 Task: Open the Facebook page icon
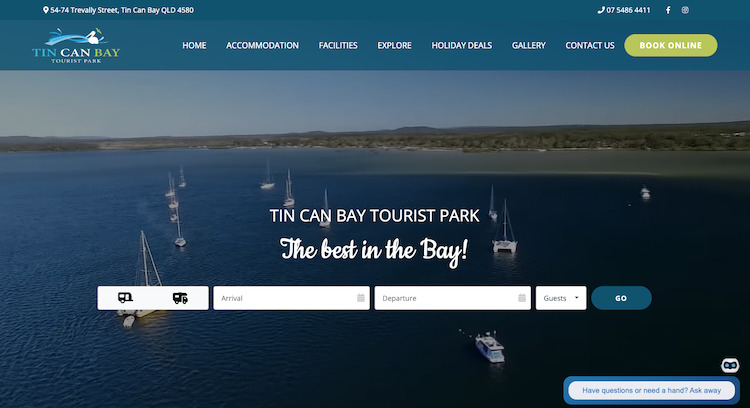(668, 10)
